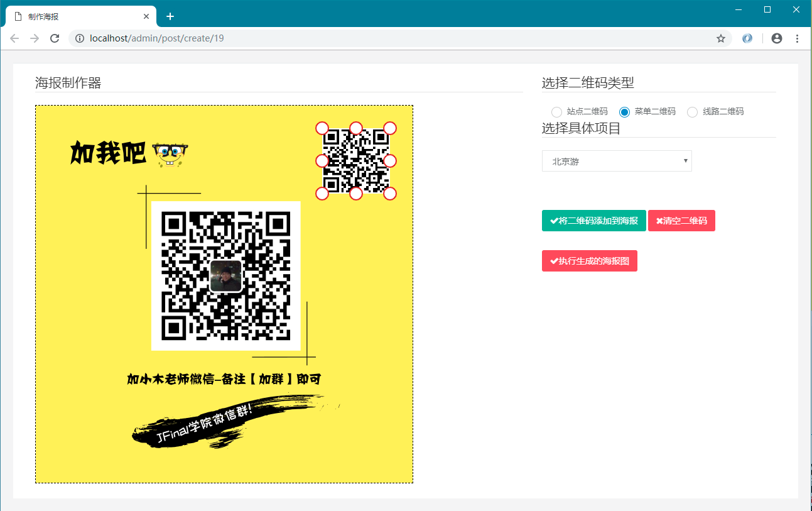Image resolution: width=812 pixels, height=511 pixels.
Task: Click 加小木老师微信 caption text
Action: click(x=224, y=379)
